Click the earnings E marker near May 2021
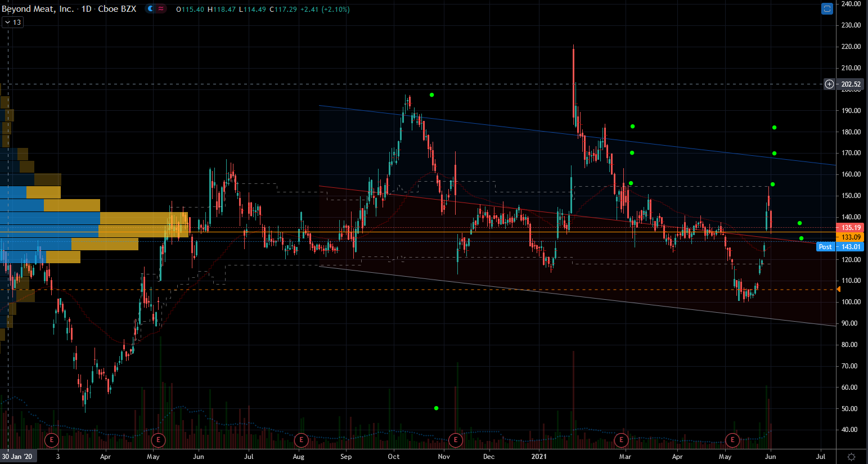Image resolution: width=868 pixels, height=464 pixels. click(732, 440)
